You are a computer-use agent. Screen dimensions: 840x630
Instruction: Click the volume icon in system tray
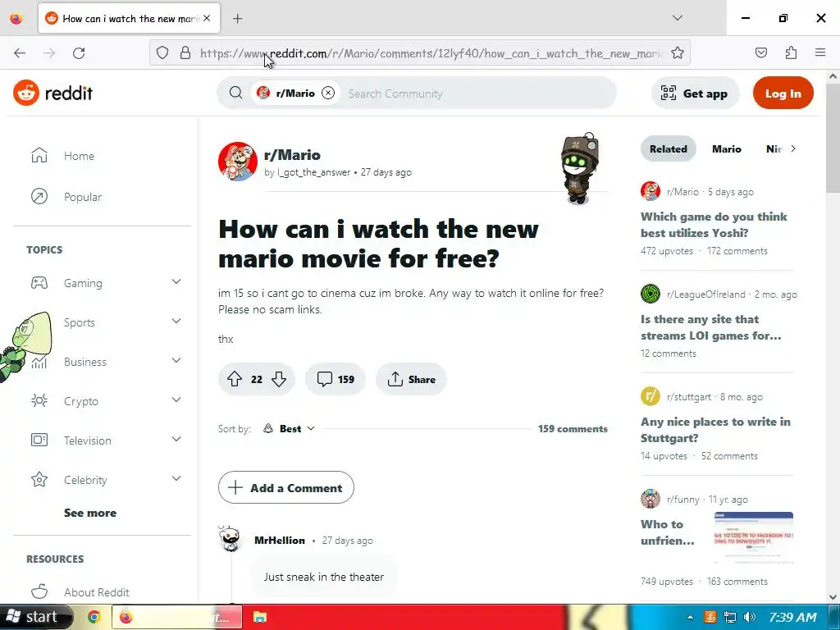click(x=750, y=617)
